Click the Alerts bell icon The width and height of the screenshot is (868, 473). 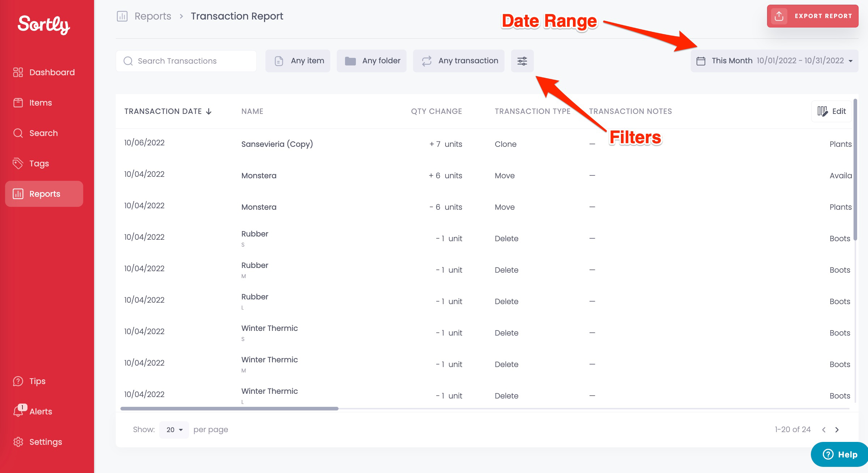(18, 411)
